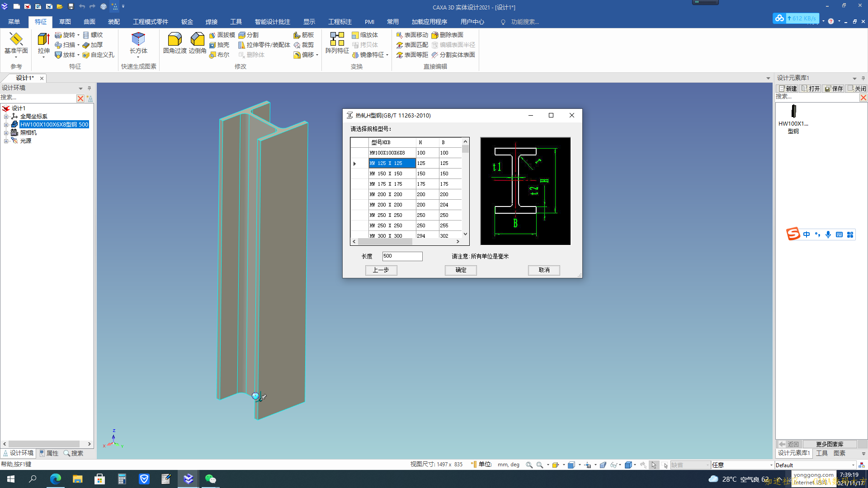Click the 抽壳 shell tool

coord(219,45)
